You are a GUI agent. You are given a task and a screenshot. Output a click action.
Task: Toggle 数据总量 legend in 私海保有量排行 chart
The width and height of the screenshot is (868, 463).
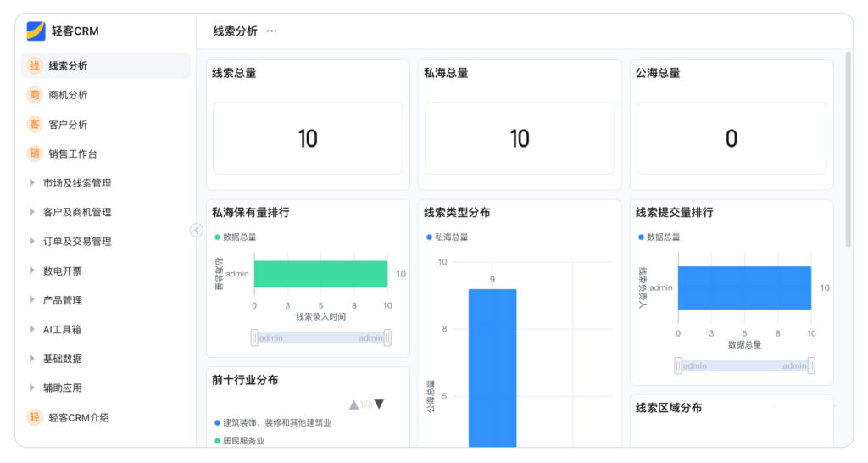tap(235, 237)
